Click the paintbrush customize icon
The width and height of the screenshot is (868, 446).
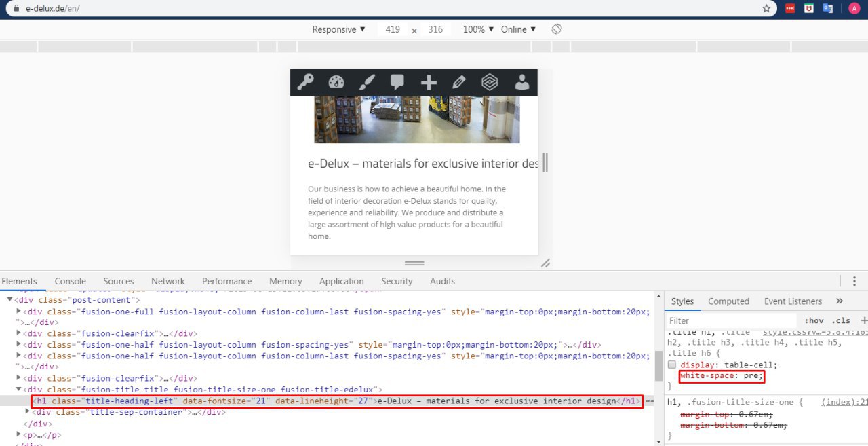coord(367,82)
